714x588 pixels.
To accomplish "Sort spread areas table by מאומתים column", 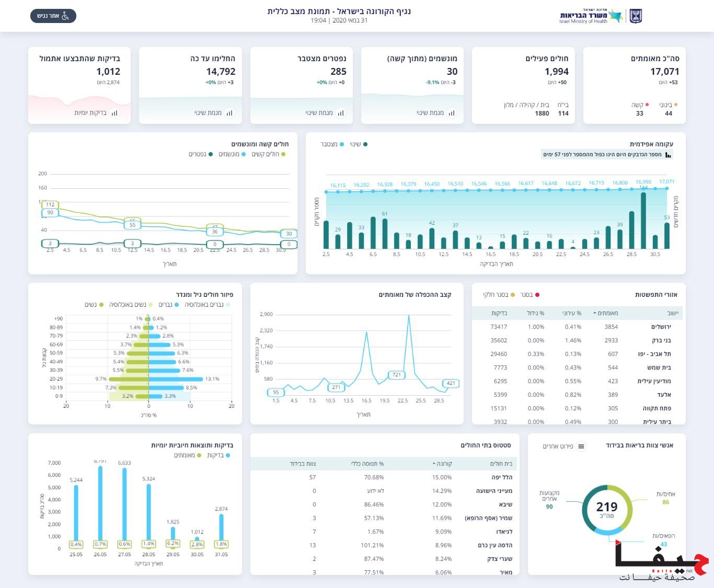I will point(605,313).
